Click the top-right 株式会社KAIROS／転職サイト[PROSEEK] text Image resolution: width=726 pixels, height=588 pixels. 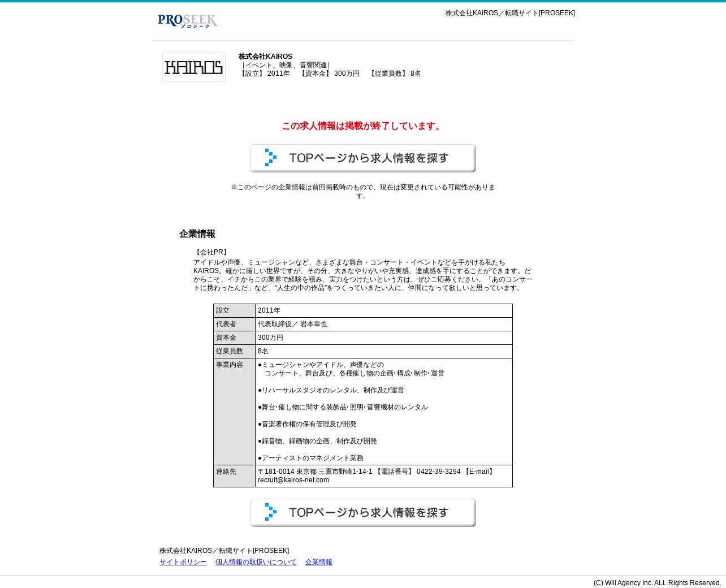pyautogui.click(x=510, y=13)
